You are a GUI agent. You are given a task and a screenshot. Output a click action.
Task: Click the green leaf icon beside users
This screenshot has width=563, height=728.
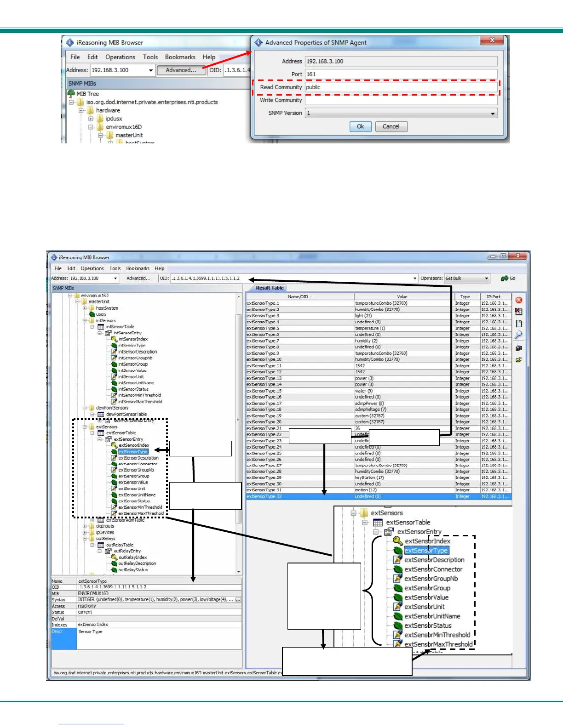(92, 314)
